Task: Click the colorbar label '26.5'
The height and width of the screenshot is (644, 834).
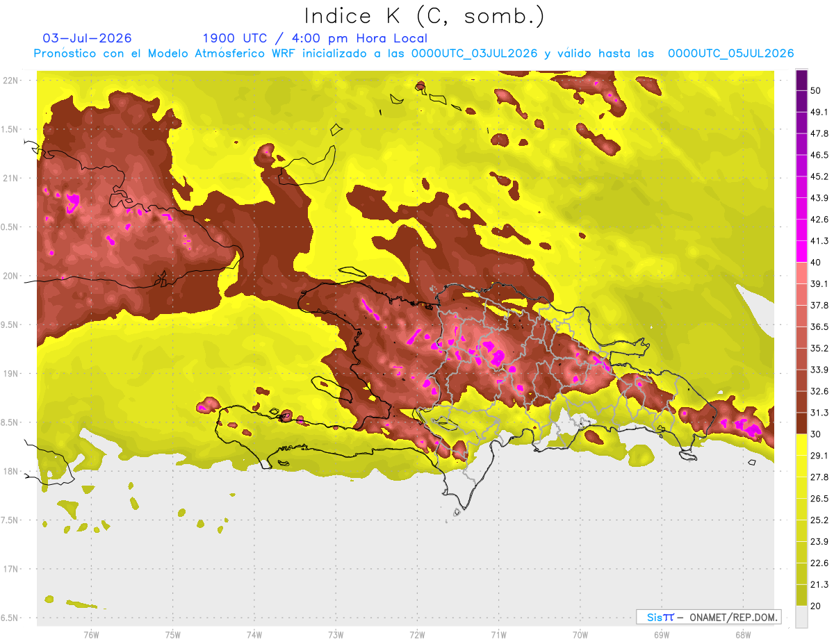Action: click(x=819, y=499)
